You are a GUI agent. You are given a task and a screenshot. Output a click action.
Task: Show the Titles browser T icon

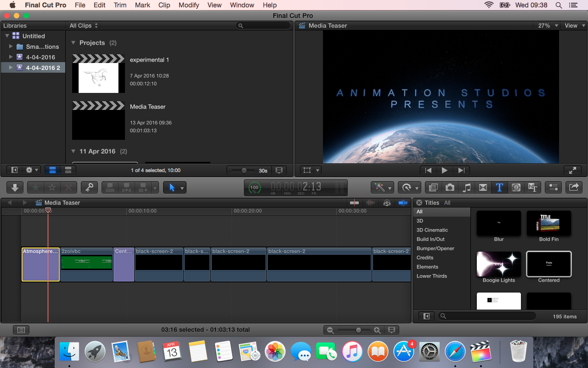[x=499, y=187]
